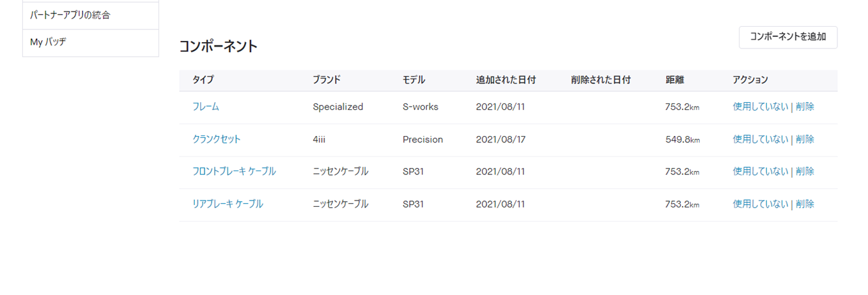This screenshot has height=295, width=868.
Task: Click the アクション column header
Action: (750, 80)
